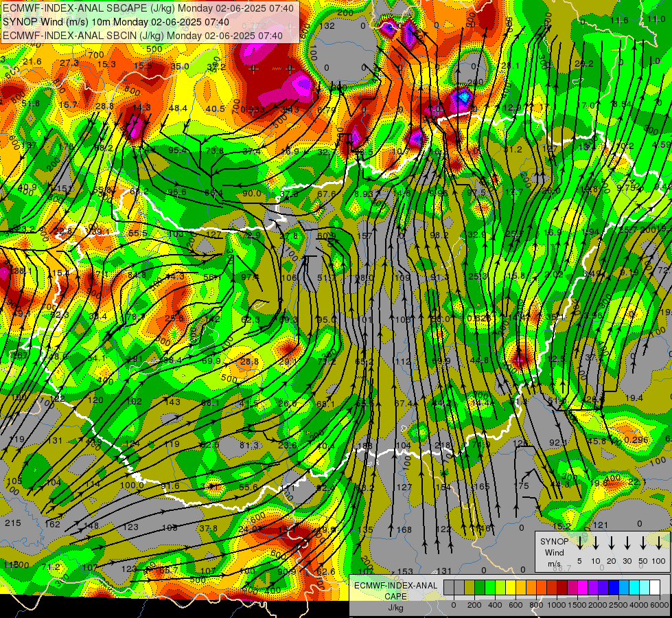Image resolution: width=672 pixels, height=618 pixels.
Task: Click the map value '21.6'
Action: point(32,62)
